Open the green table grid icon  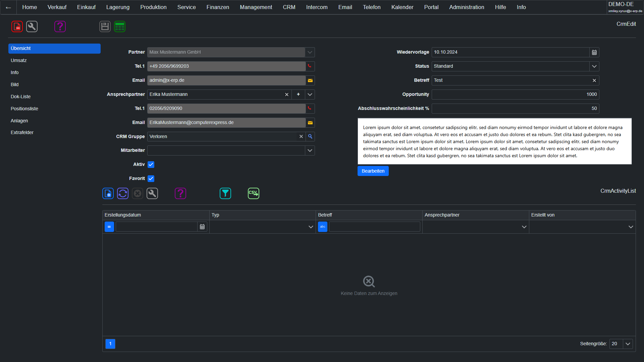tap(120, 26)
